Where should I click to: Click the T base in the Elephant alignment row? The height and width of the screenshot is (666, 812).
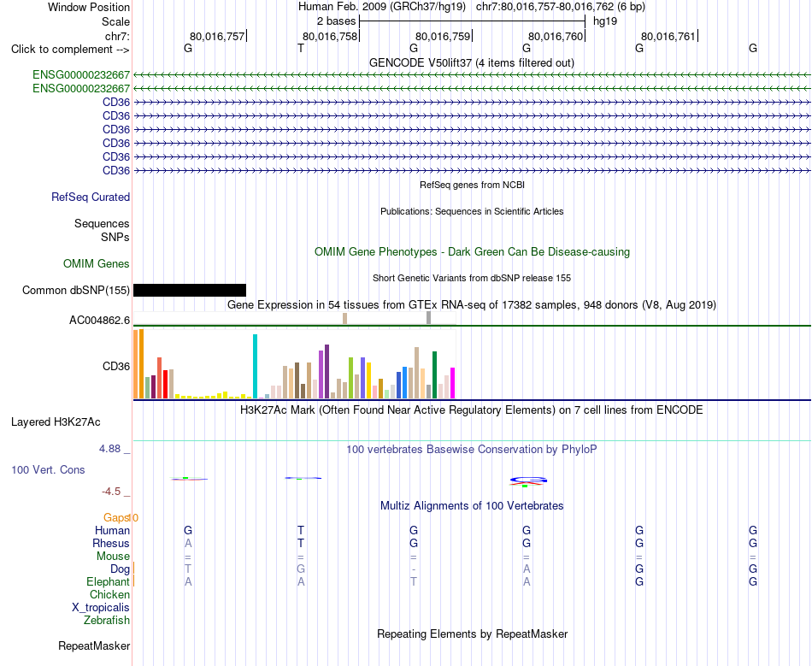(414, 581)
